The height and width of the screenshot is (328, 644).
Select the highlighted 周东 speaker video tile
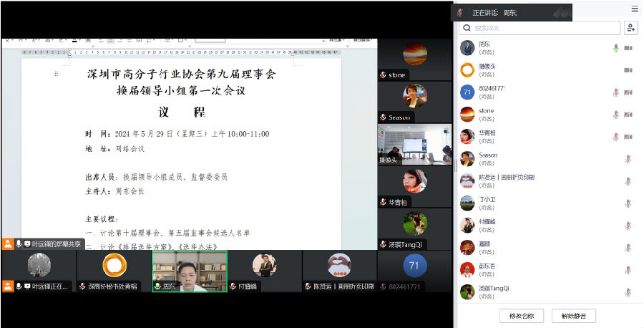190,271
